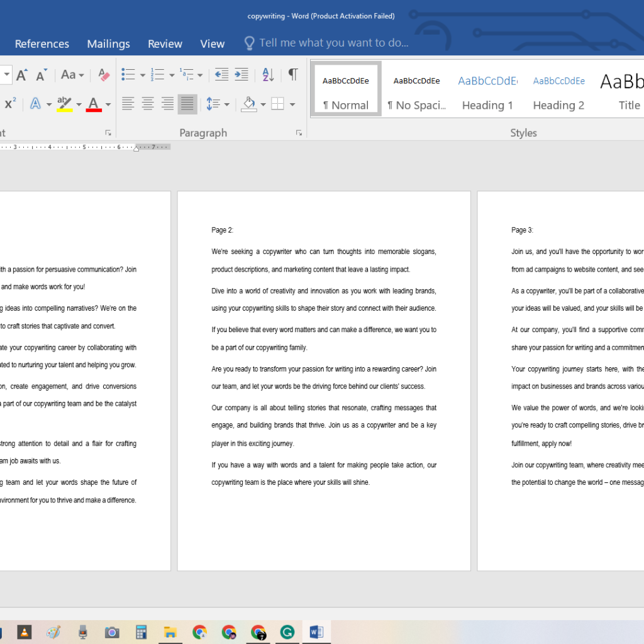
Task: Expand the text effects dropdown arrow
Action: point(49,104)
